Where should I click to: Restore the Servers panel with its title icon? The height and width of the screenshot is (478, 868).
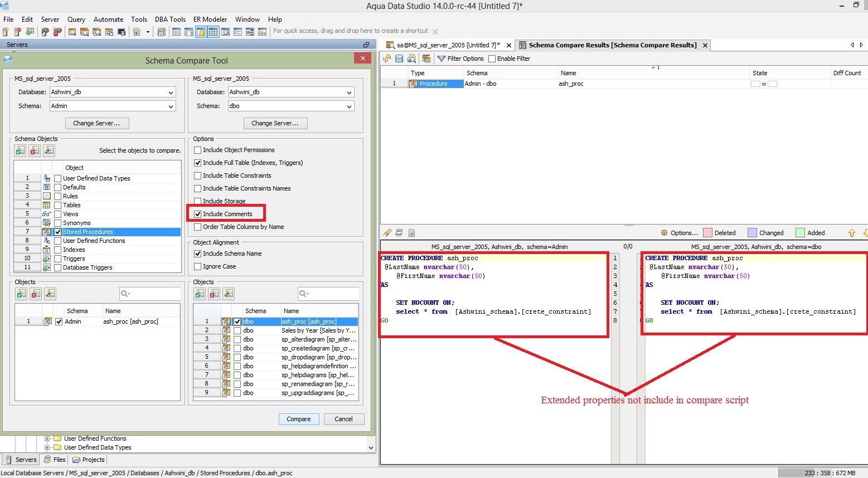click(x=366, y=45)
